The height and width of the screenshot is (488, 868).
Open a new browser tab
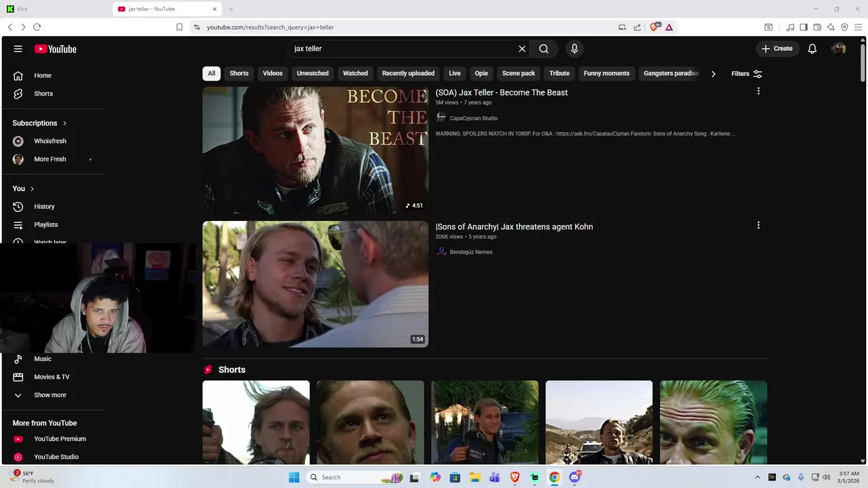click(x=231, y=9)
